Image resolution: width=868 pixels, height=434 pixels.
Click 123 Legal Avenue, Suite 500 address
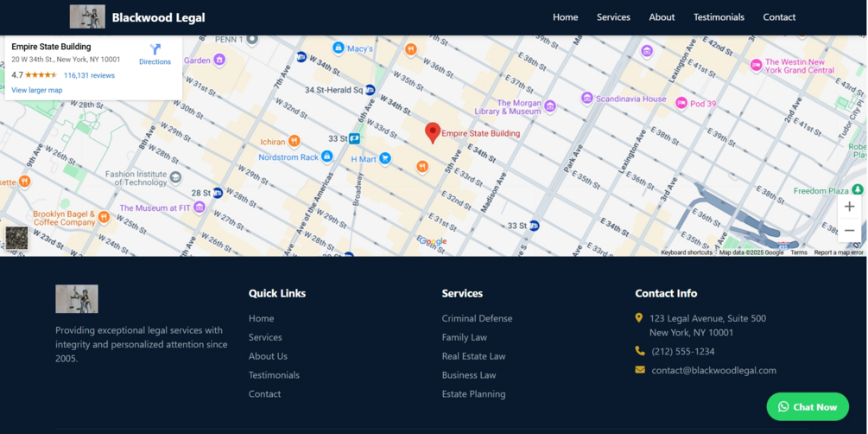click(x=708, y=318)
